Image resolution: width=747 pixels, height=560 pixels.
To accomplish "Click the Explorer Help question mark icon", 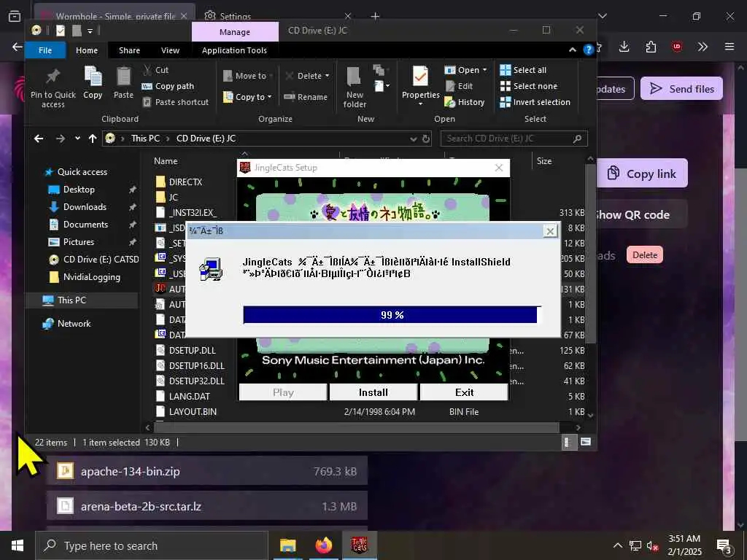I will tap(589, 50).
